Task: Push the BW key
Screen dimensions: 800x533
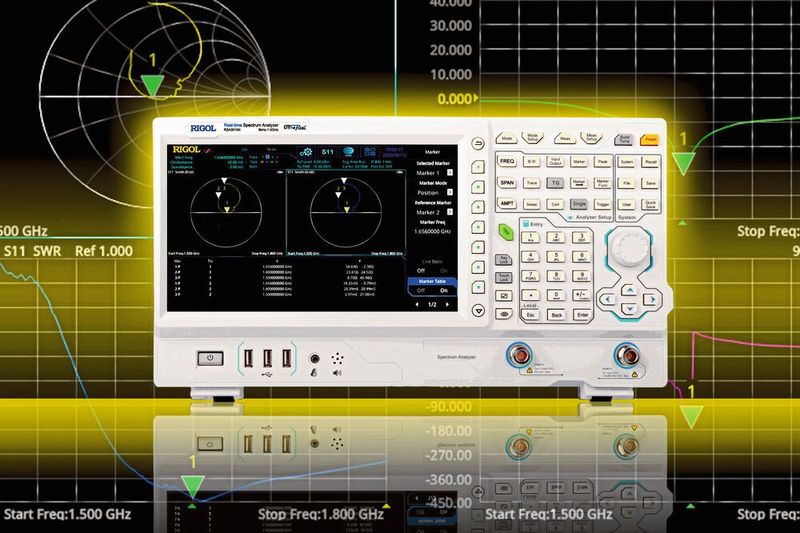Action: coord(532,162)
